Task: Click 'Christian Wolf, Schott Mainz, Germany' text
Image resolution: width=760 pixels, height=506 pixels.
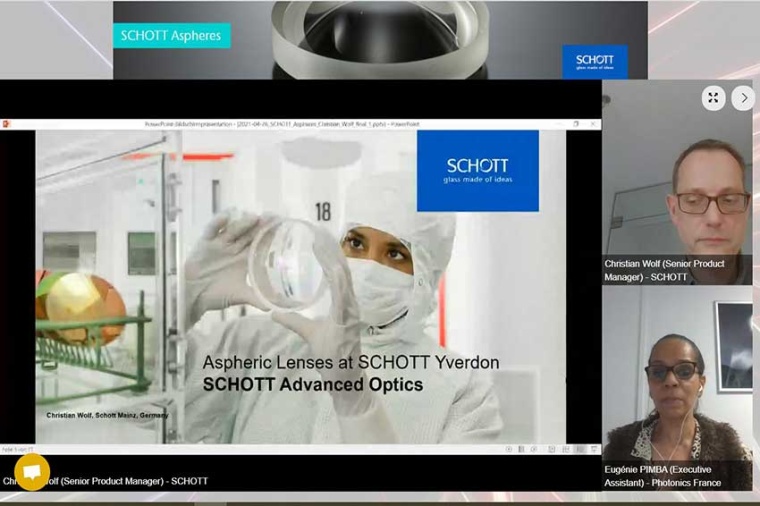Action: [107, 415]
